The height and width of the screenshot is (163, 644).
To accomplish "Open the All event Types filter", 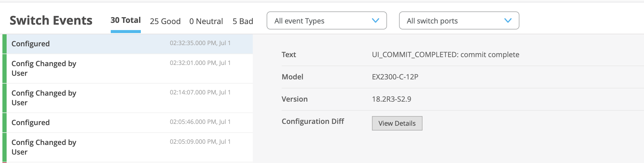I will coord(326,21).
